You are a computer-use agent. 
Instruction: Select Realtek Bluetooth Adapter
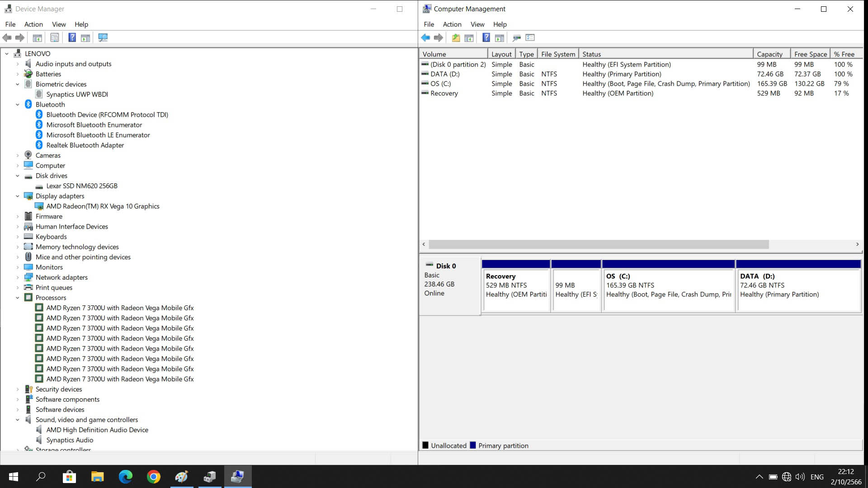point(85,145)
